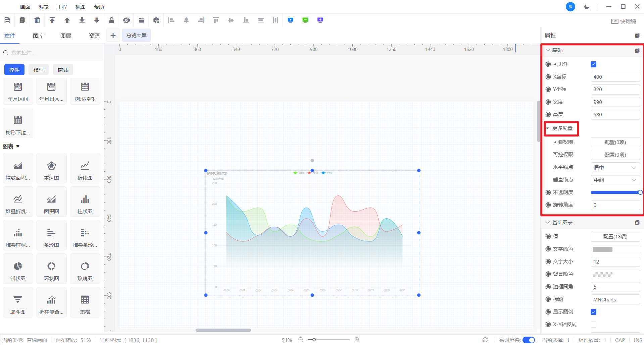This screenshot has width=644, height=345.
Task: Collapse the 图表 component category
Action: coord(18,147)
